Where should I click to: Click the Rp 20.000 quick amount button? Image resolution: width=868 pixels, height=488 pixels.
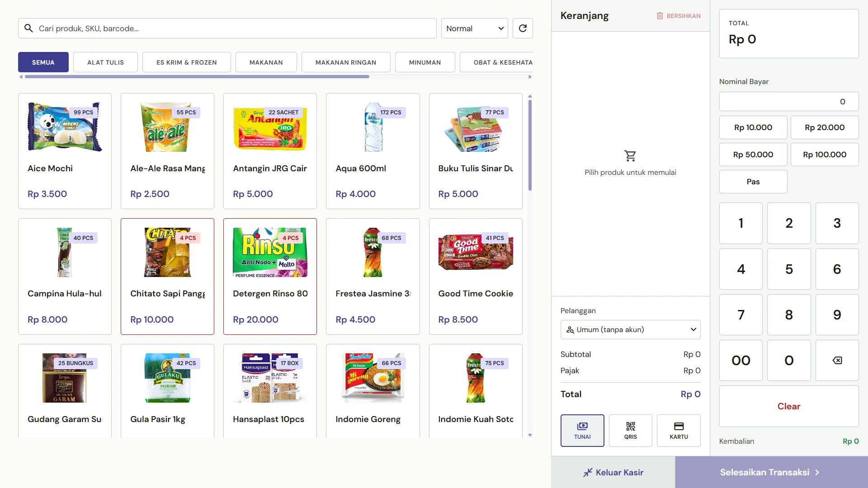pos(825,127)
